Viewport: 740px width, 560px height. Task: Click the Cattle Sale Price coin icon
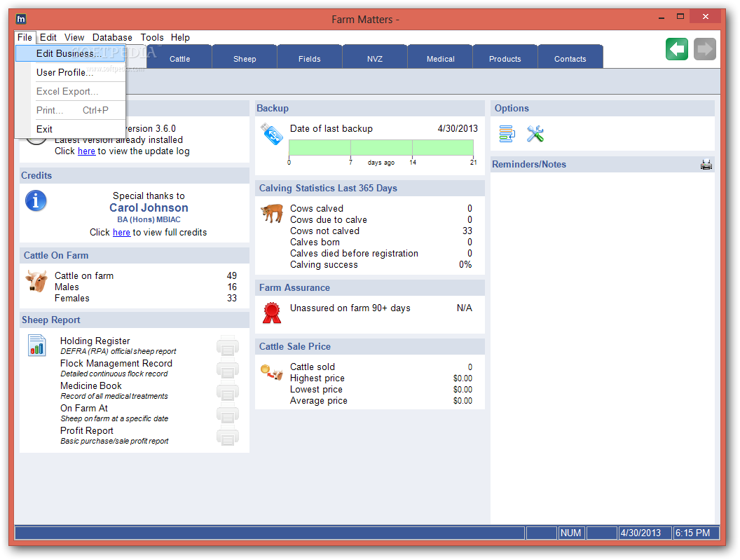[x=272, y=372]
